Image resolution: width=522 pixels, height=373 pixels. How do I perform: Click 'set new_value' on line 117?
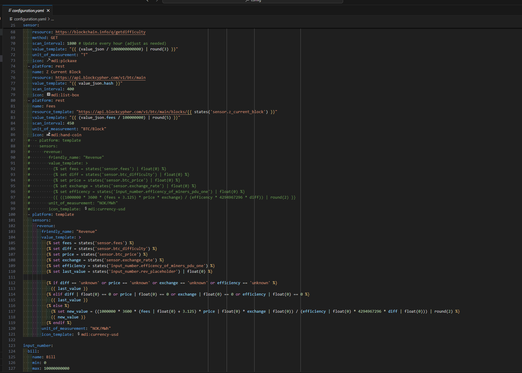point(255,311)
